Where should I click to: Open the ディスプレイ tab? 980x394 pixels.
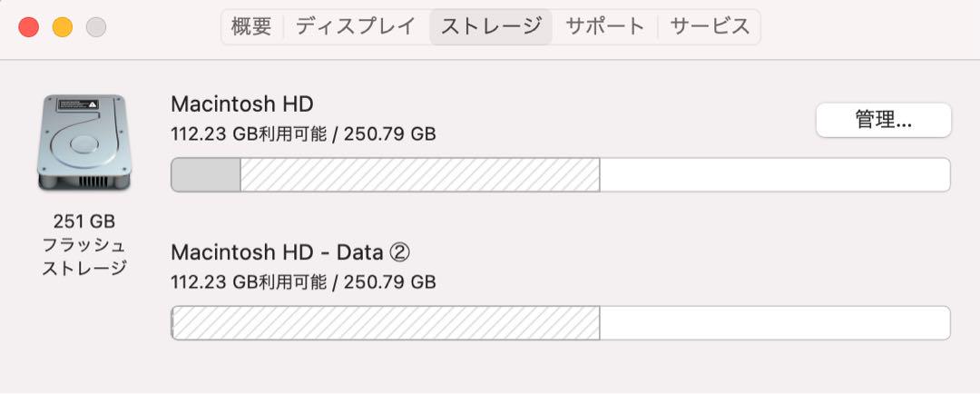[356, 27]
